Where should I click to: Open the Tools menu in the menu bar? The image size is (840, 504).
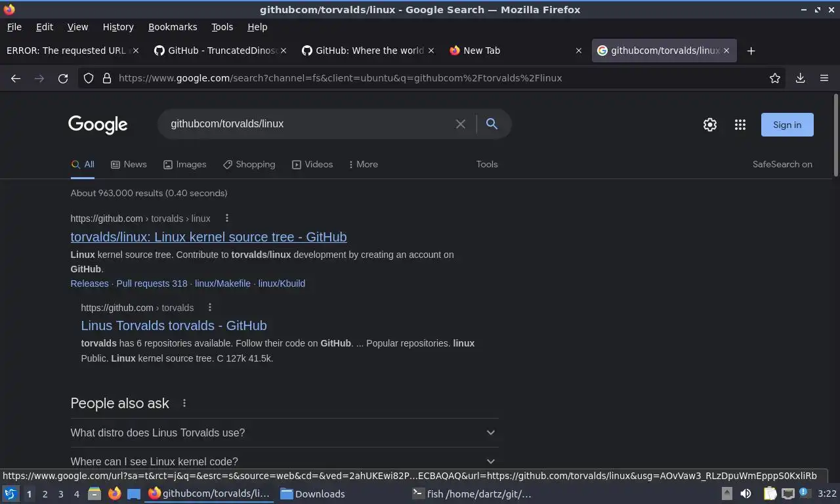pos(222,27)
